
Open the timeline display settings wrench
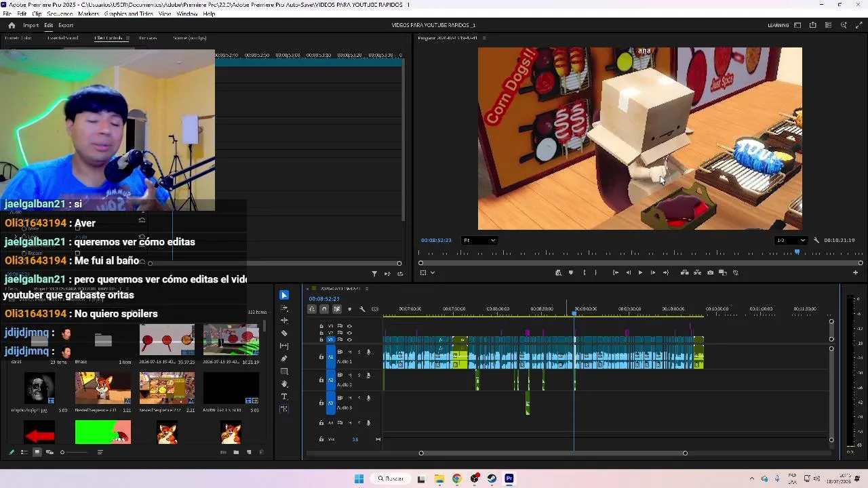click(x=362, y=309)
